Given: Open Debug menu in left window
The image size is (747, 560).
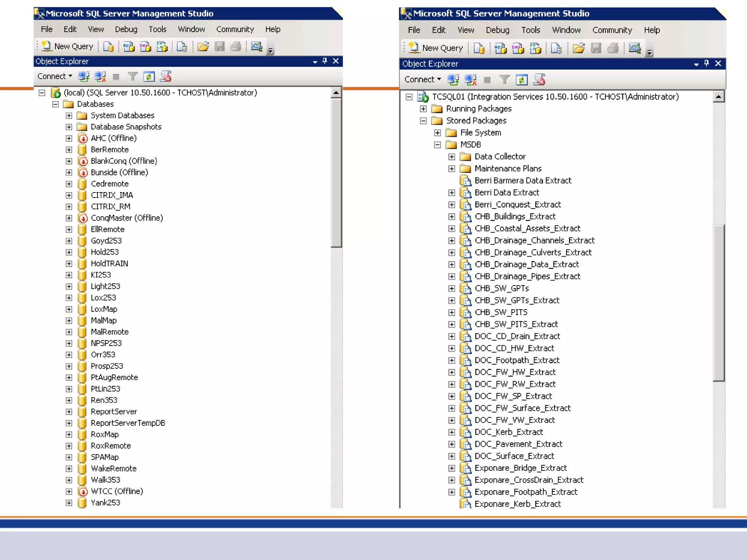Looking at the screenshot, I should (126, 29).
